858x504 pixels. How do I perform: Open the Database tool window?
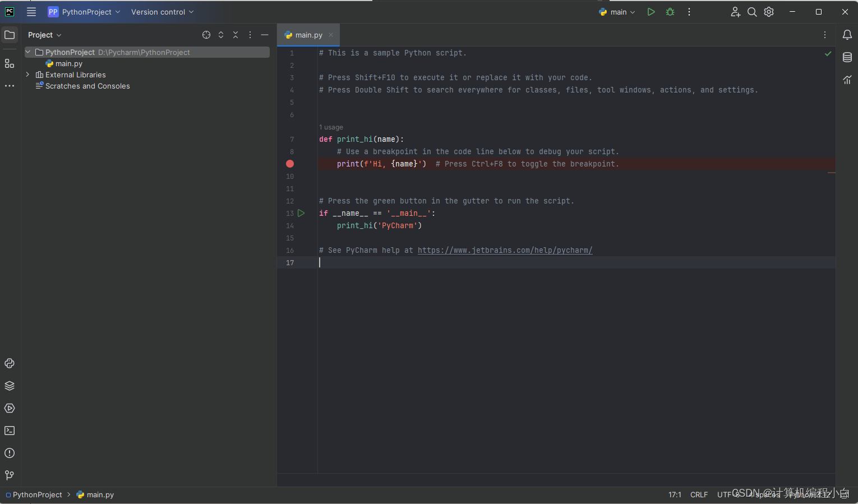pyautogui.click(x=847, y=57)
